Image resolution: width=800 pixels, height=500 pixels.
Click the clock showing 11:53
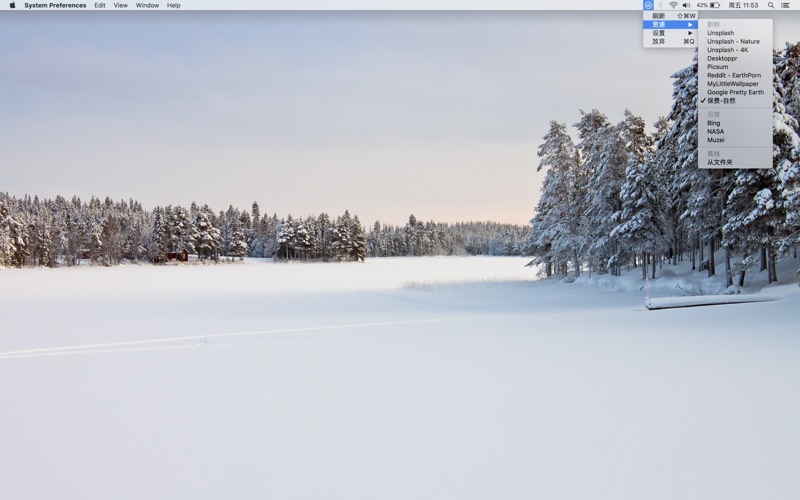tap(743, 5)
